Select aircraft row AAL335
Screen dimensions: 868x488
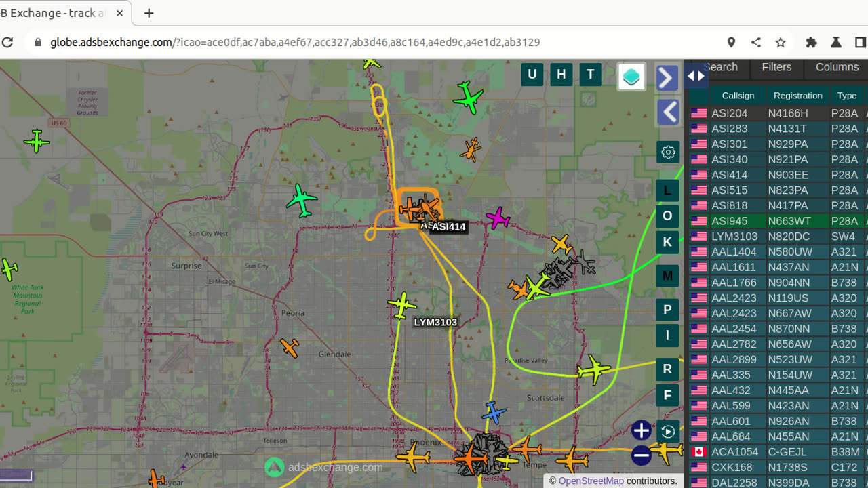pos(778,375)
